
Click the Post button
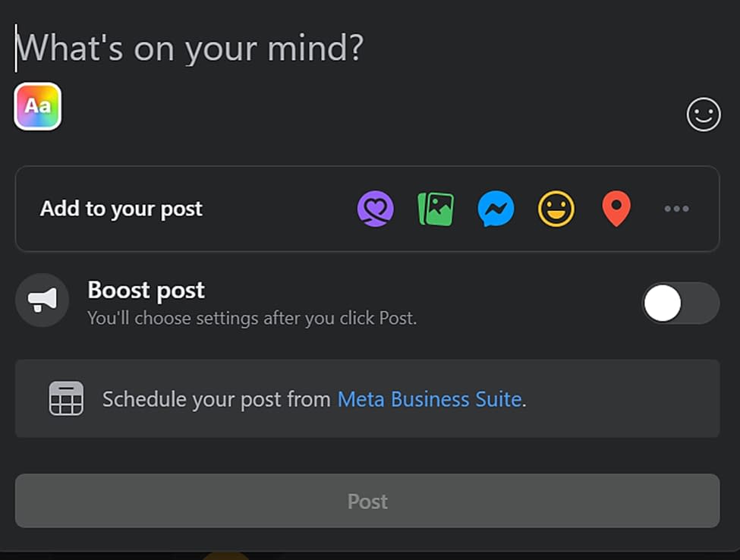tap(367, 501)
